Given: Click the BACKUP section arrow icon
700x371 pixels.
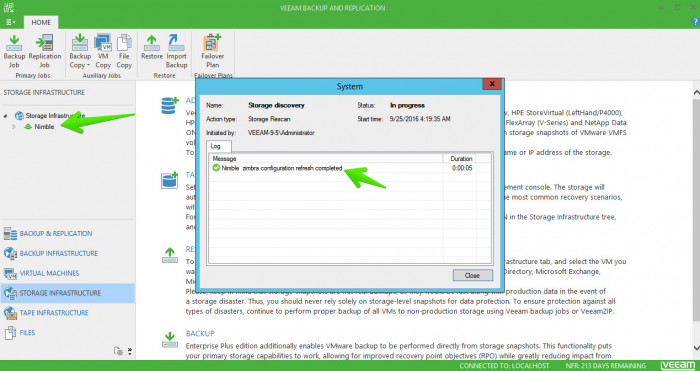Looking at the screenshot, I should pos(170,340).
